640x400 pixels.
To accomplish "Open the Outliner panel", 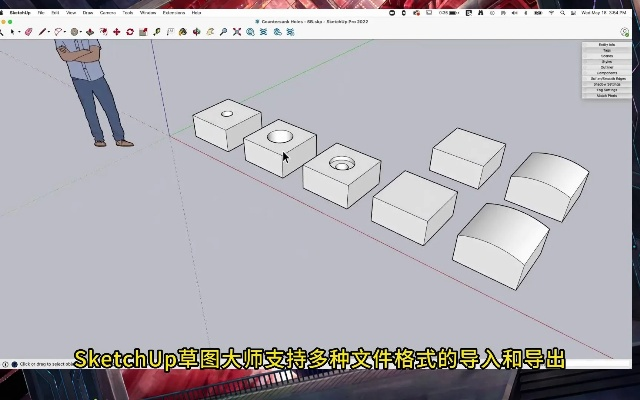I will coord(607,67).
